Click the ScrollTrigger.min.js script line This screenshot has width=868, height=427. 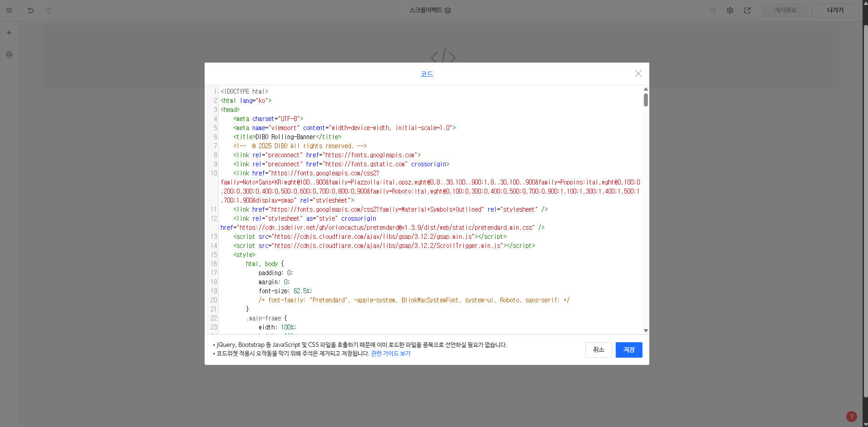384,246
